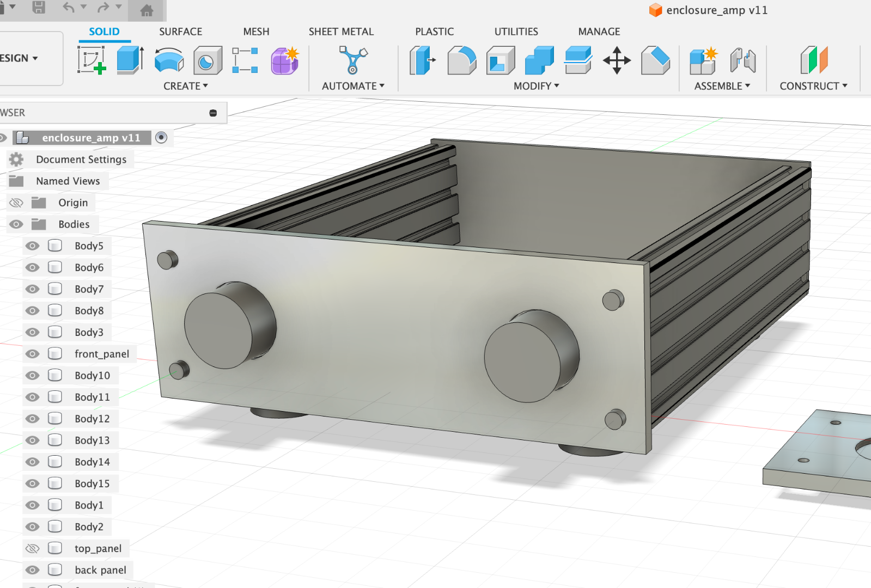Select the Joint tool in Assemble
871x588 pixels.
743,60
